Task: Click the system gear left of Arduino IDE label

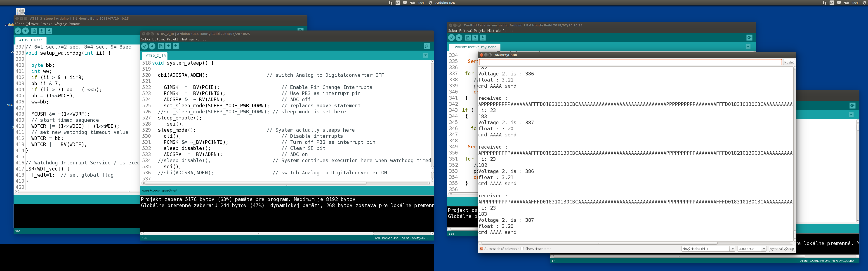Action: pos(430,3)
